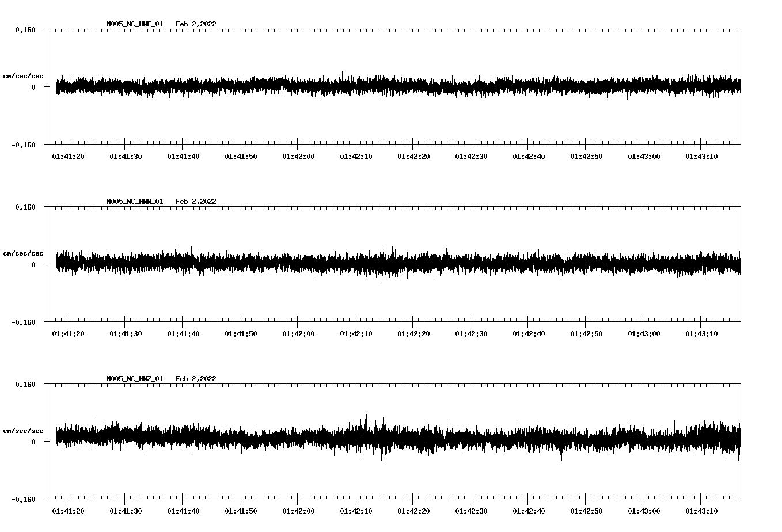Screen dimensions: 782x532
Task: Pick the 01:42:30 time label under the HNE plot
Action: coord(471,157)
